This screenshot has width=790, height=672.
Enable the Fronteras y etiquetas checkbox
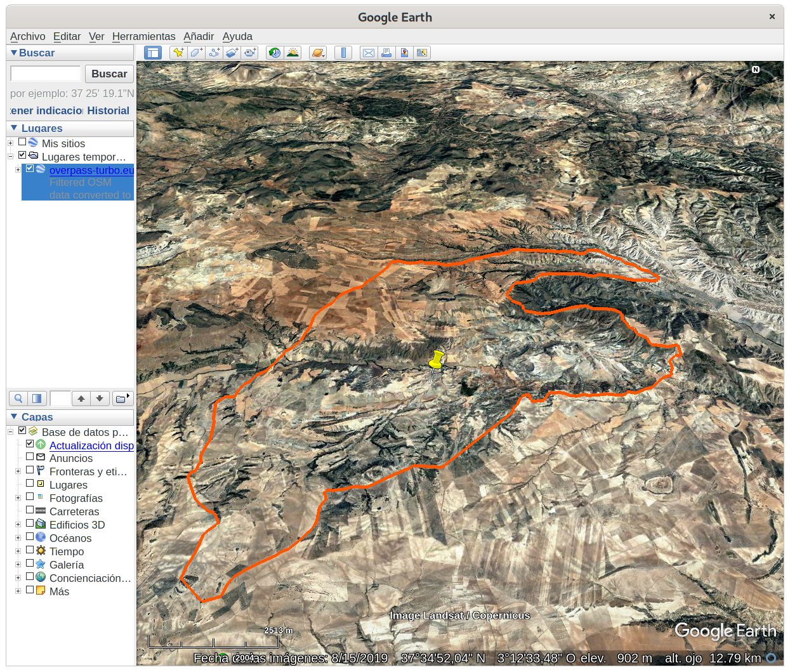(30, 470)
